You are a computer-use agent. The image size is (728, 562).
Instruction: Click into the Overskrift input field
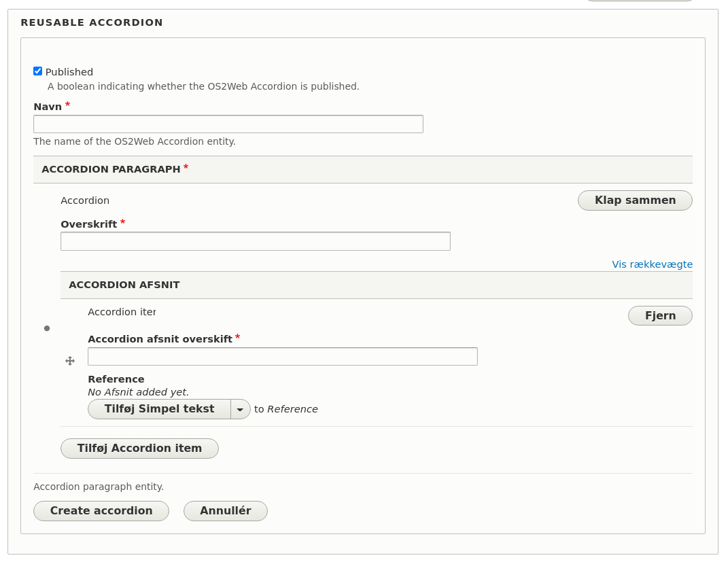(x=256, y=241)
